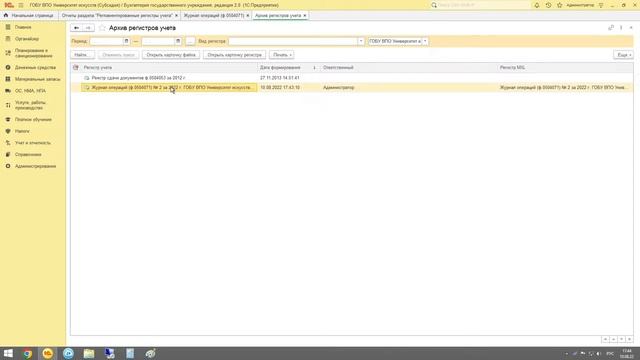Click the Администратор cell in the table
Image resolution: width=640 pixels, height=360 pixels.
(x=338, y=88)
